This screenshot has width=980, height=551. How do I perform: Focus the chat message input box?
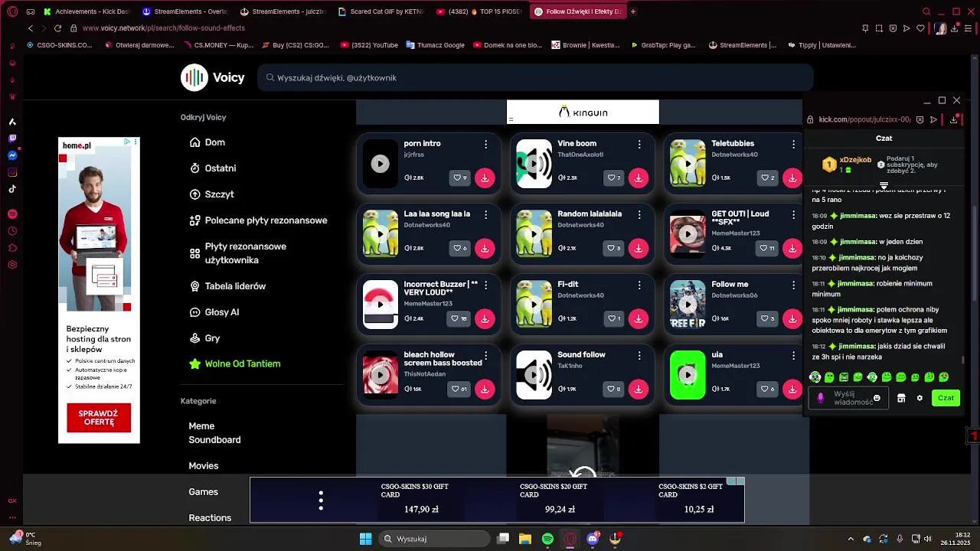[x=848, y=398]
